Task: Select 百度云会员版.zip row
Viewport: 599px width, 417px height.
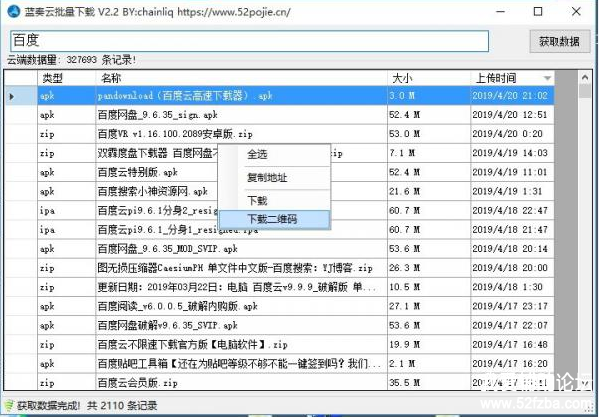Action: (279, 382)
